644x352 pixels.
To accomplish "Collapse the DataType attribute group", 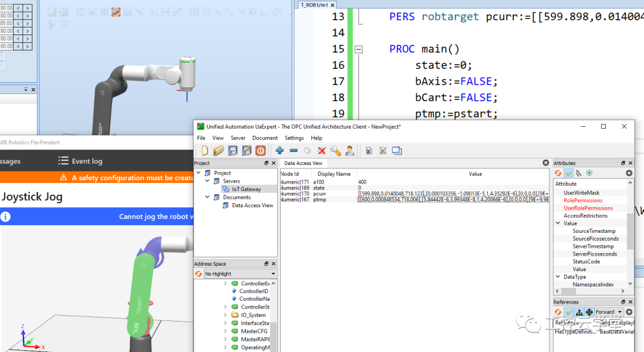I will click(x=558, y=276).
